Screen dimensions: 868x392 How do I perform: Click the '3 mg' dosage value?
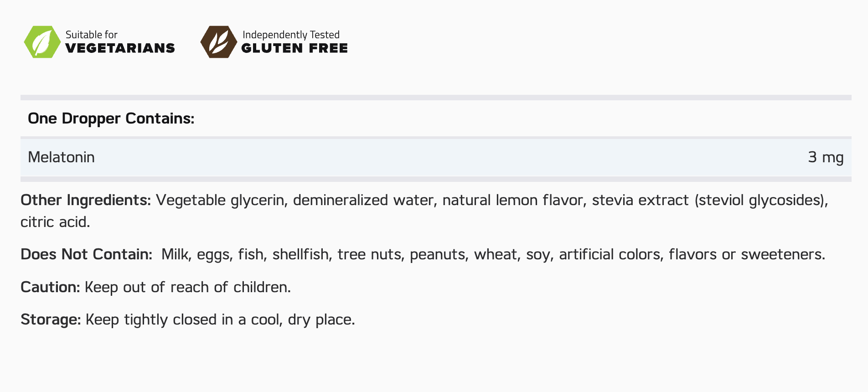825,157
